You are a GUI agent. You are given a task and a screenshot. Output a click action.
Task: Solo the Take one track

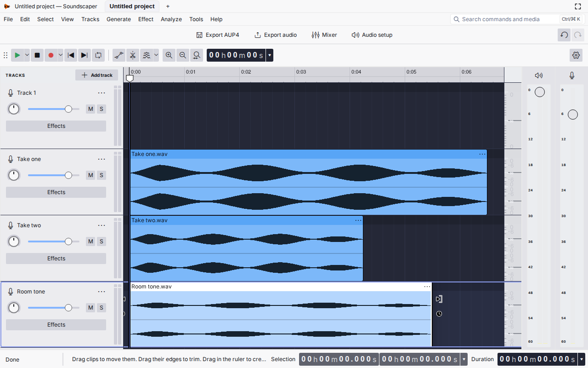(x=101, y=175)
